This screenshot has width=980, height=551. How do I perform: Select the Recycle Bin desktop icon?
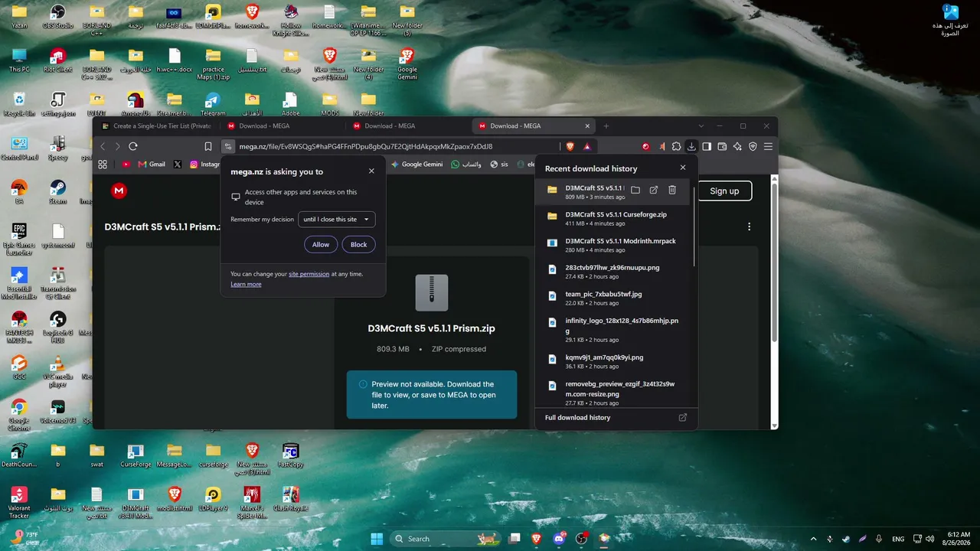point(19,105)
